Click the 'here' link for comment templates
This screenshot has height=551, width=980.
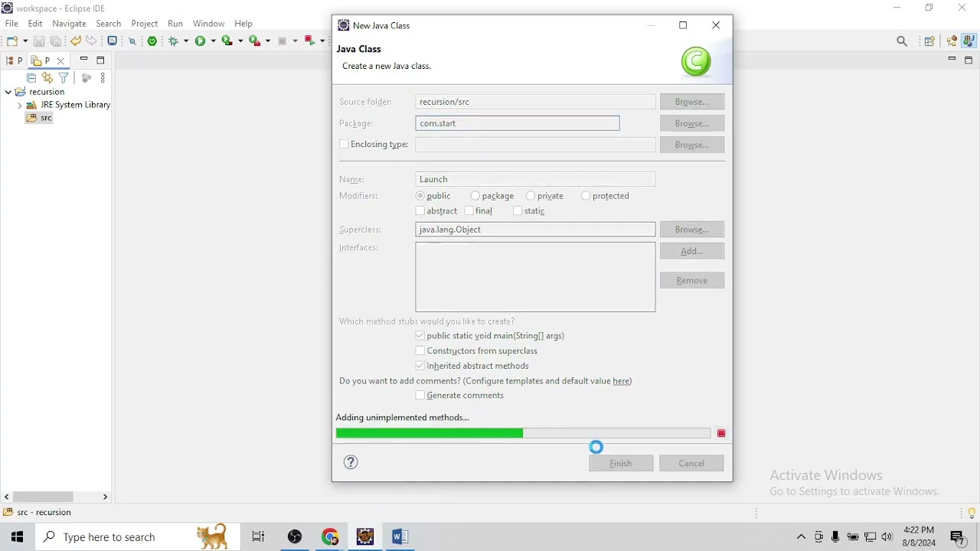coord(621,381)
